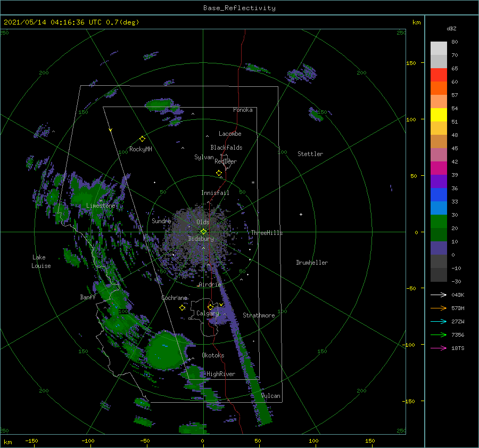
Task: Click the 80 dBZ legend value
Action: click(x=455, y=42)
